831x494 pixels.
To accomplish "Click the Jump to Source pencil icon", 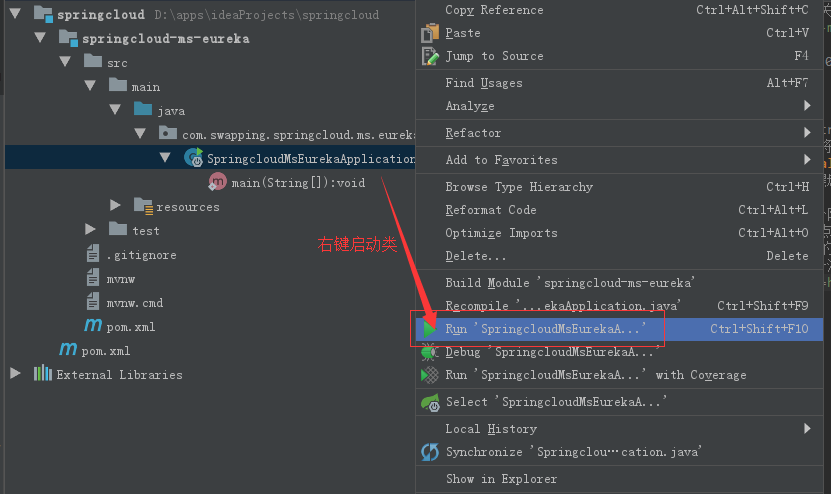I will point(430,56).
